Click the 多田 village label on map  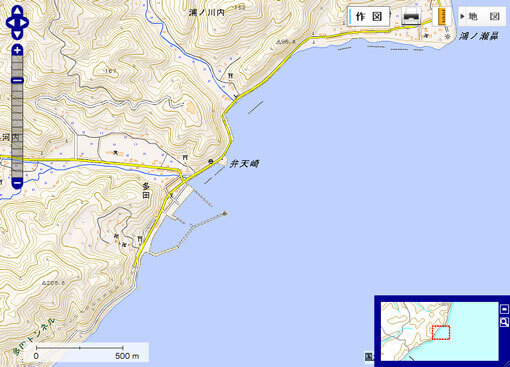(146, 191)
